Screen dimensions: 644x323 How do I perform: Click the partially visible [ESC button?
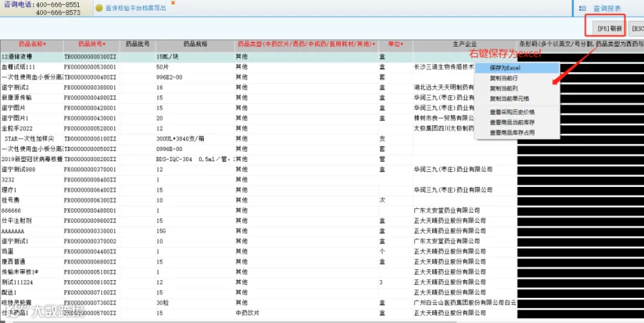point(636,29)
